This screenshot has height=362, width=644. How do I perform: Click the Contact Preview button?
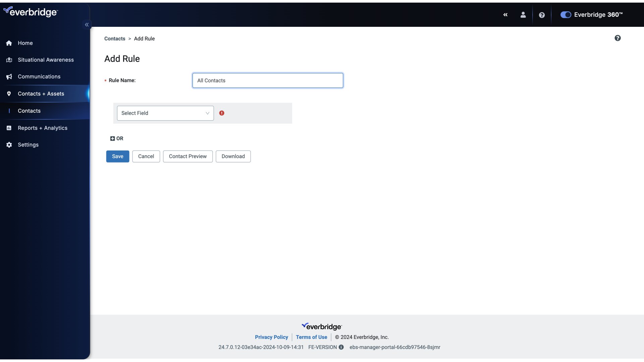(x=187, y=156)
